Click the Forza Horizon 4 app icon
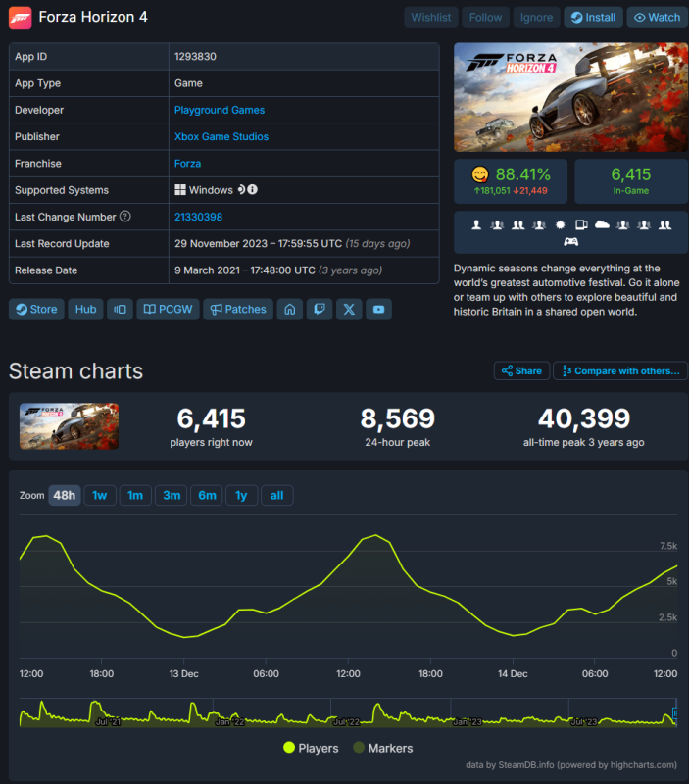The width and height of the screenshot is (689, 784). [x=20, y=18]
